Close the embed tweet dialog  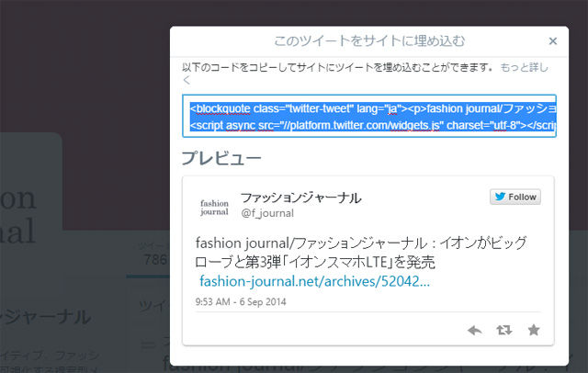click(x=552, y=40)
